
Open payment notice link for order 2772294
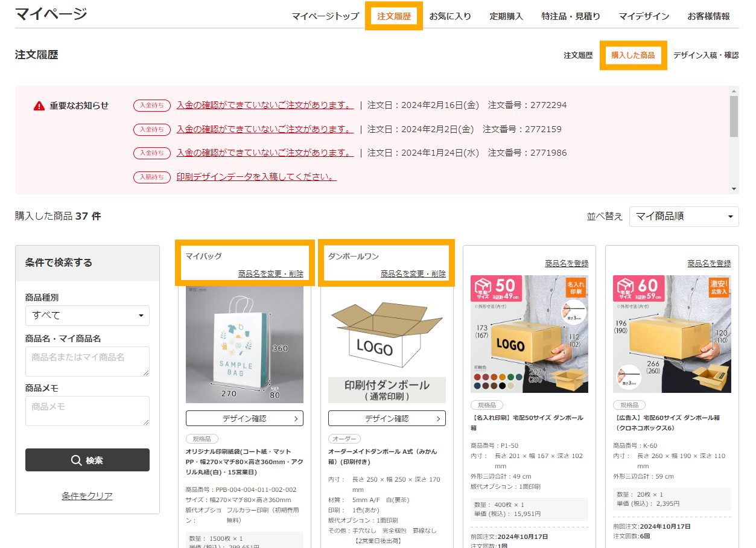point(265,105)
